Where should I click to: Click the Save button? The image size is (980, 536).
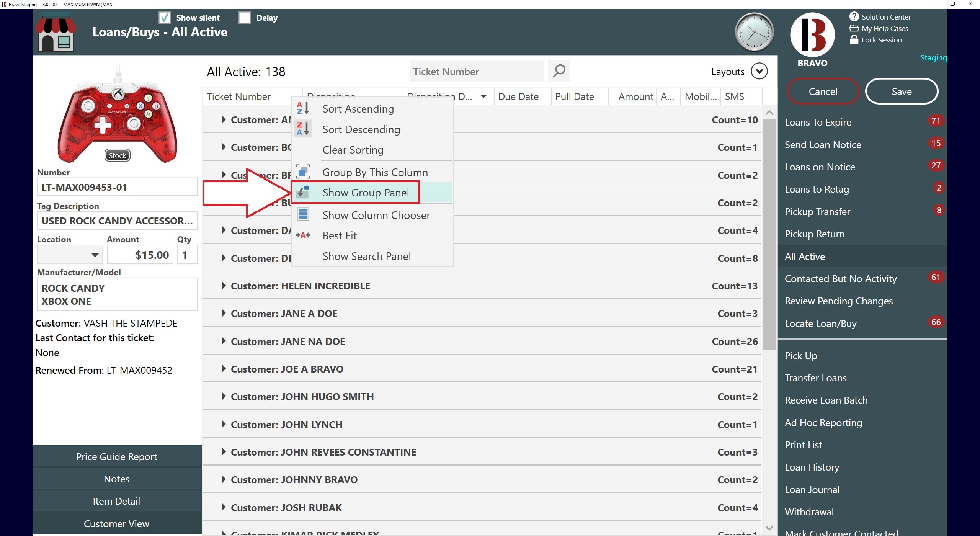(x=902, y=91)
